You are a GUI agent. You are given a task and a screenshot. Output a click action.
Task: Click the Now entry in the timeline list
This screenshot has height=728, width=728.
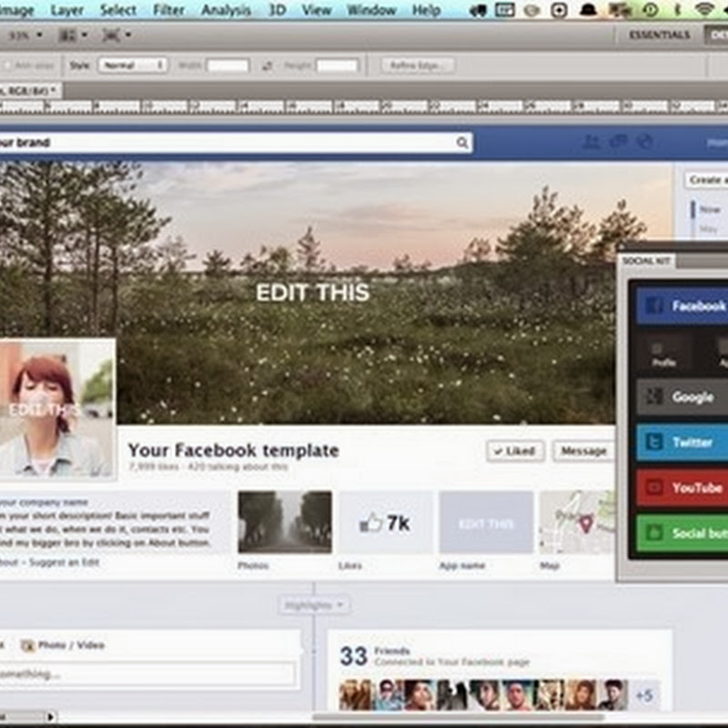click(710, 209)
